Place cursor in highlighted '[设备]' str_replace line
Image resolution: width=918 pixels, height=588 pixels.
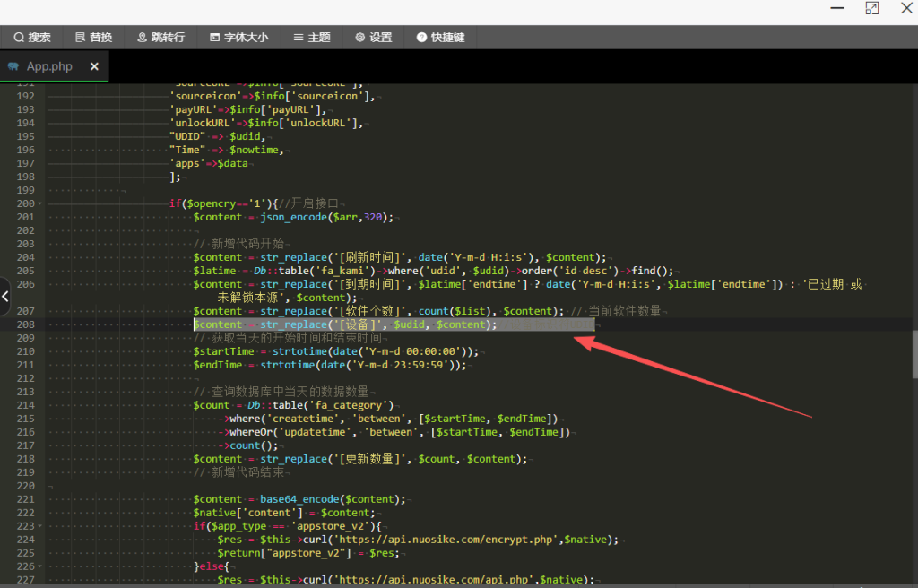[x=359, y=324]
